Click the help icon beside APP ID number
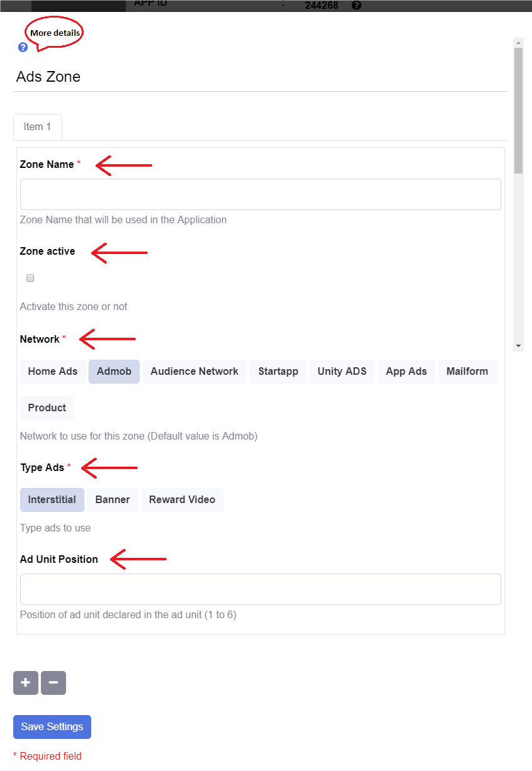The width and height of the screenshot is (532, 771). point(357,5)
